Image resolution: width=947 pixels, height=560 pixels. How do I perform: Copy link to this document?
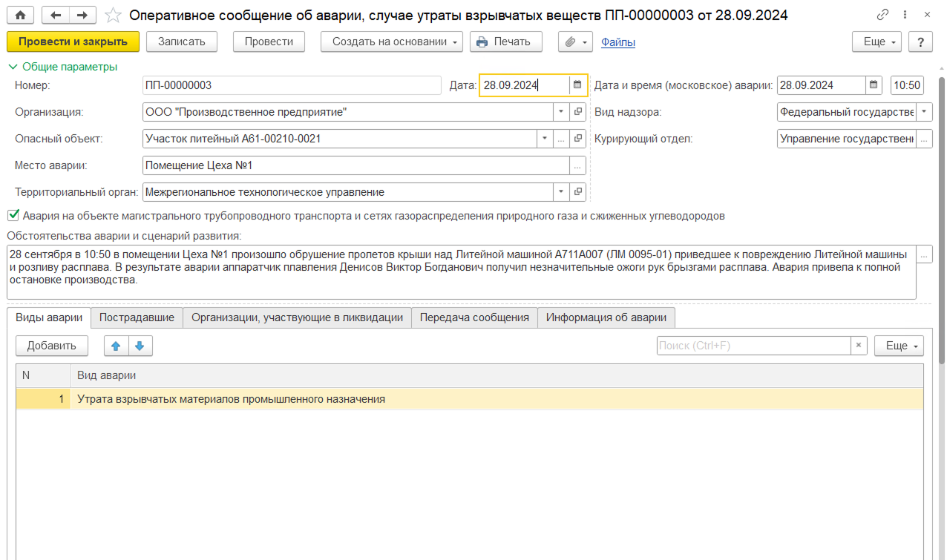(882, 15)
